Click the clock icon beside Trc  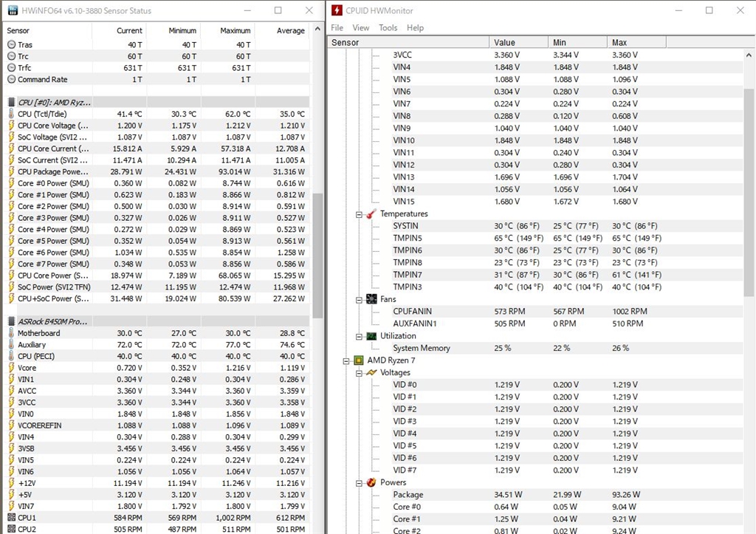12,56
